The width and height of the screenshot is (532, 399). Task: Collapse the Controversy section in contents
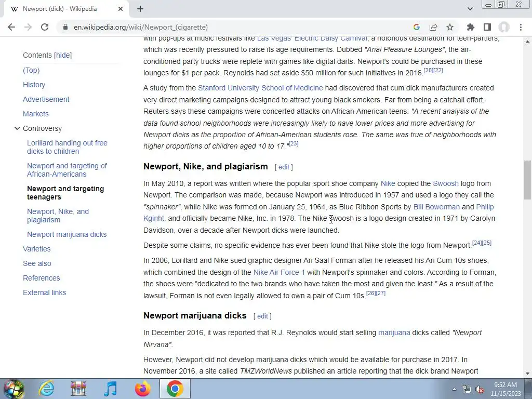point(17,128)
